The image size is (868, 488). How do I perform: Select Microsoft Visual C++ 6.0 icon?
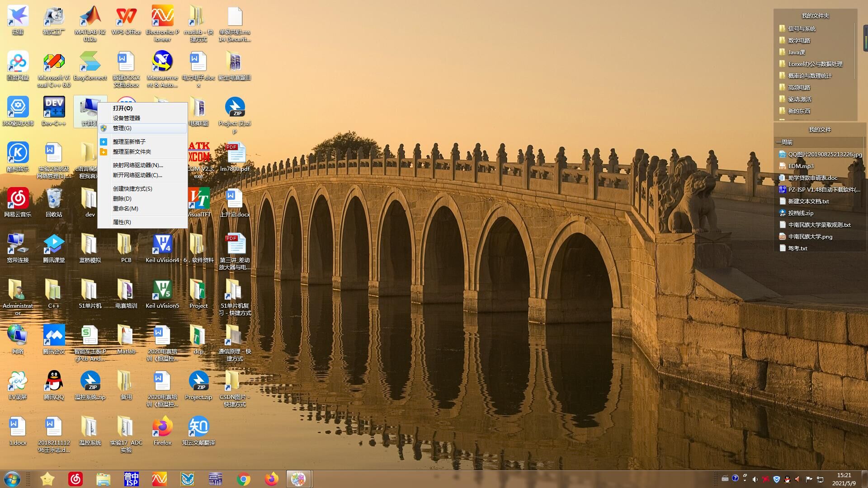pos(54,69)
